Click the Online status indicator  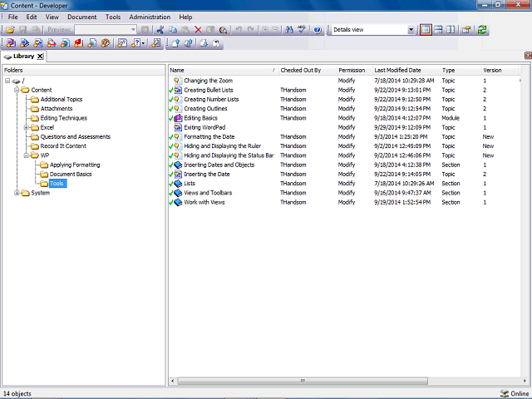pyautogui.click(x=514, y=393)
